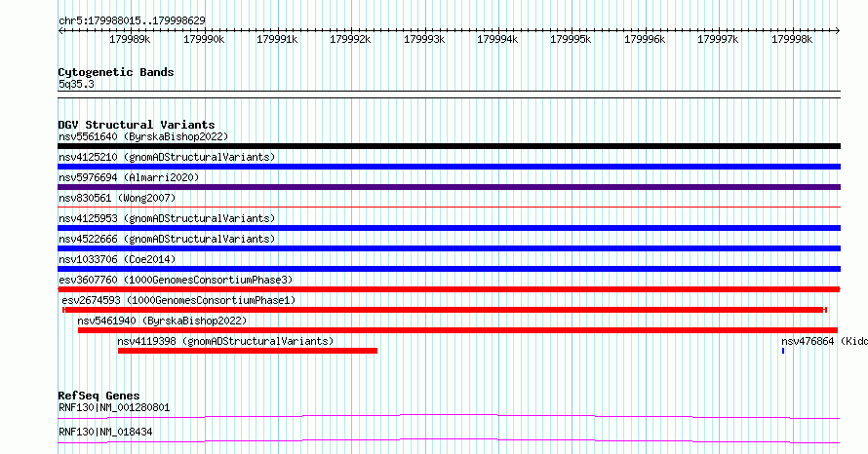Select the 179992k ruler tick label

(x=350, y=39)
